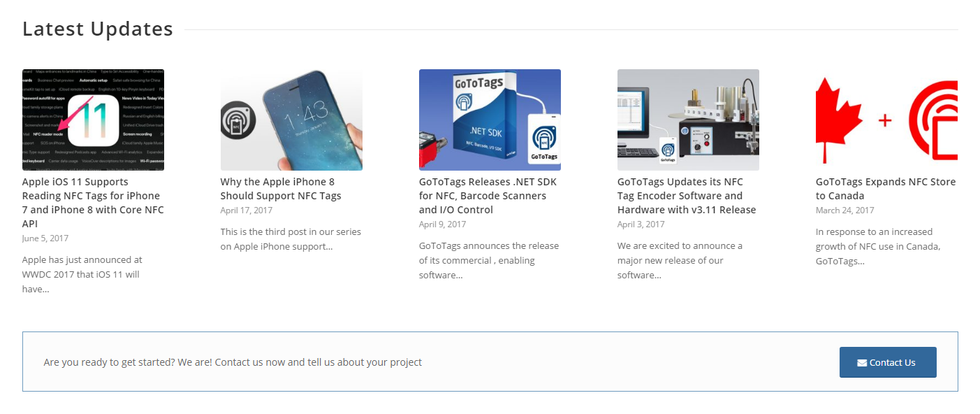The width and height of the screenshot is (980, 414).
Task: Open 'Why the Apple iPhone 8 Should Support' link
Action: [281, 189]
